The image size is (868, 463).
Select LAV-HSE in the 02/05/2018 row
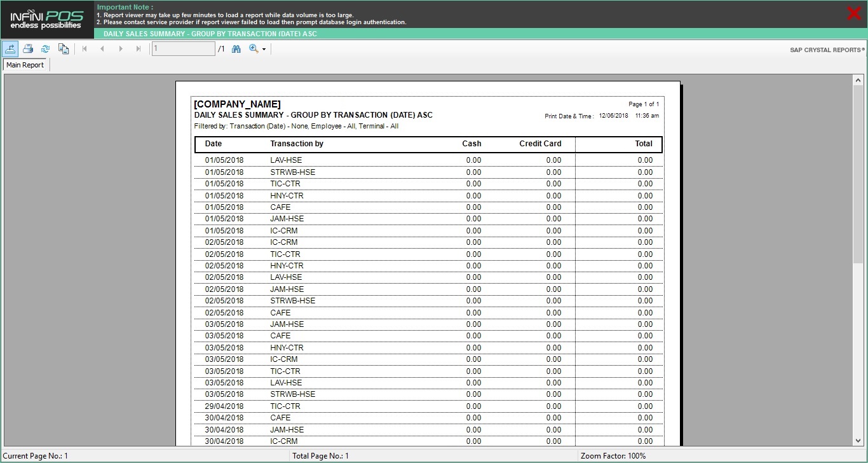[x=286, y=277]
